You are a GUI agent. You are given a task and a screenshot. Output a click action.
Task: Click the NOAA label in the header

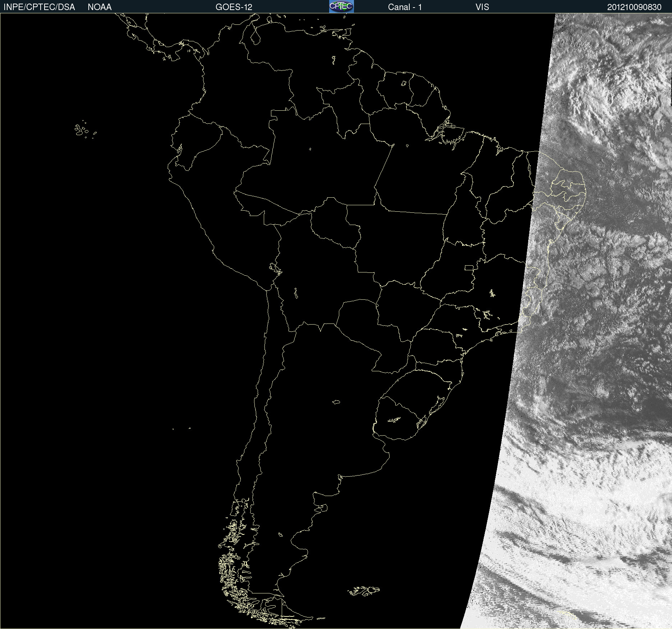point(100,7)
